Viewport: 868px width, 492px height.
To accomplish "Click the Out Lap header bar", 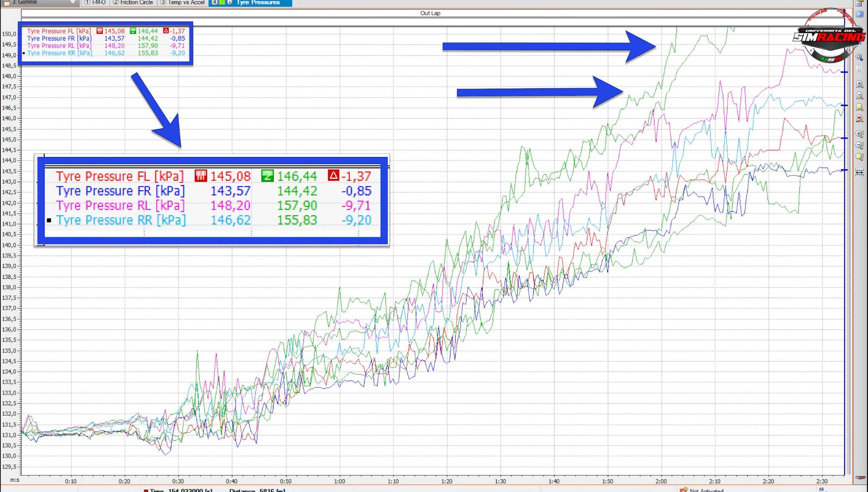I will click(x=430, y=13).
